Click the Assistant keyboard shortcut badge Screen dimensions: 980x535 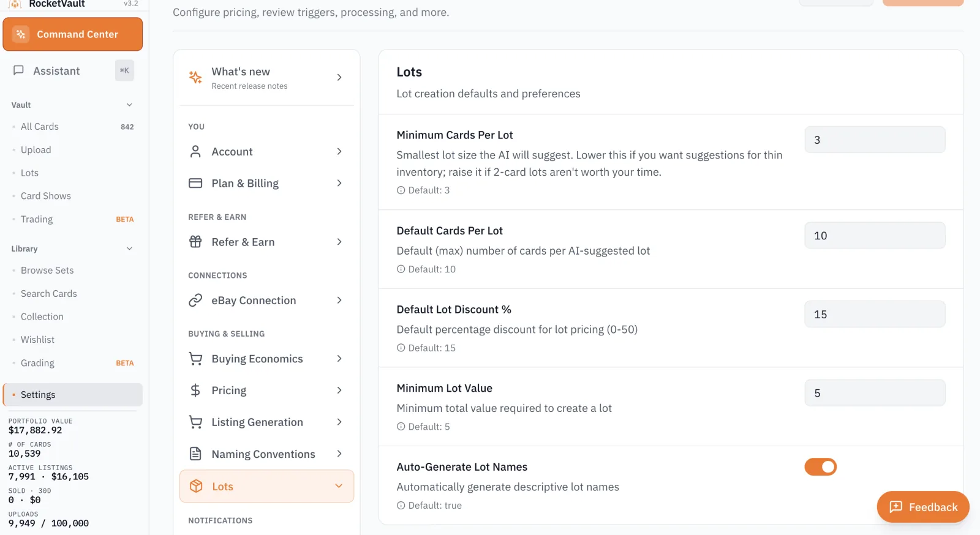[x=124, y=70]
